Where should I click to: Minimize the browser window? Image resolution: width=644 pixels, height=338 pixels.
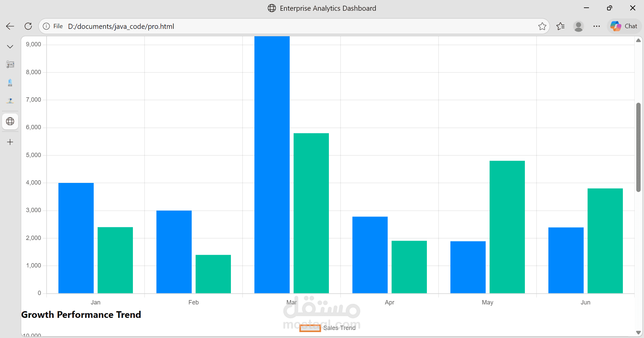[586, 8]
